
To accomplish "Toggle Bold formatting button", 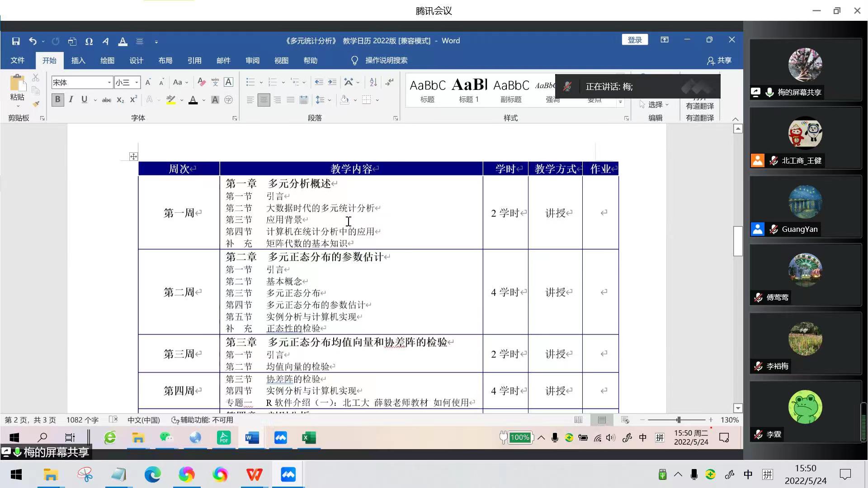I will tap(57, 100).
